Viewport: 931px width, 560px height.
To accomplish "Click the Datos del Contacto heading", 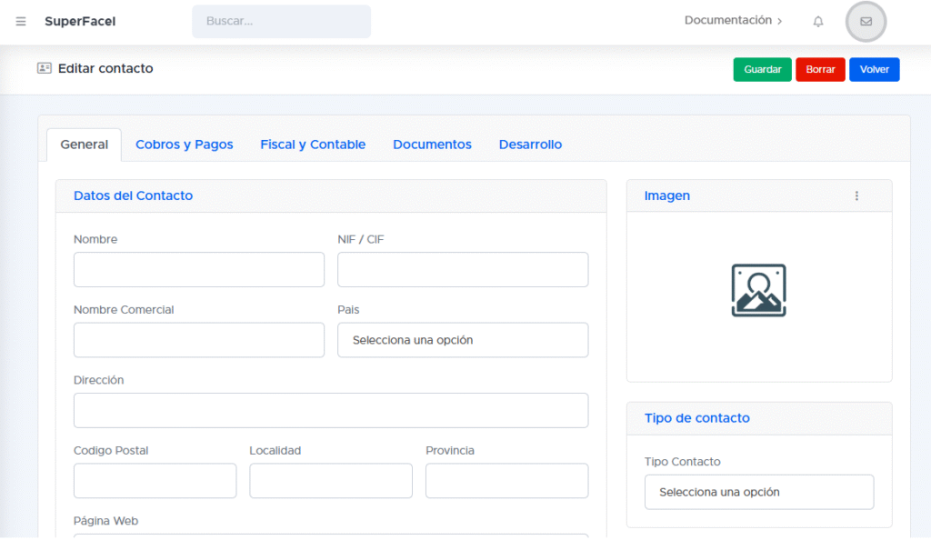I will point(133,195).
